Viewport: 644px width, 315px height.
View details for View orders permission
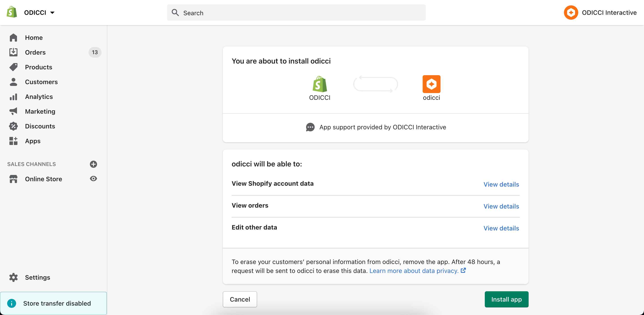[501, 206]
